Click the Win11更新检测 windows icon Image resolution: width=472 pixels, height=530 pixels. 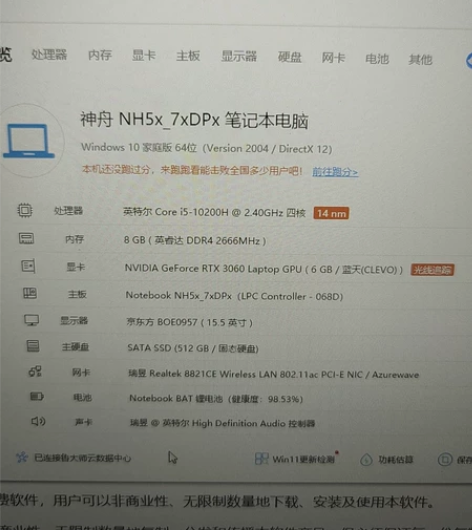tap(261, 459)
